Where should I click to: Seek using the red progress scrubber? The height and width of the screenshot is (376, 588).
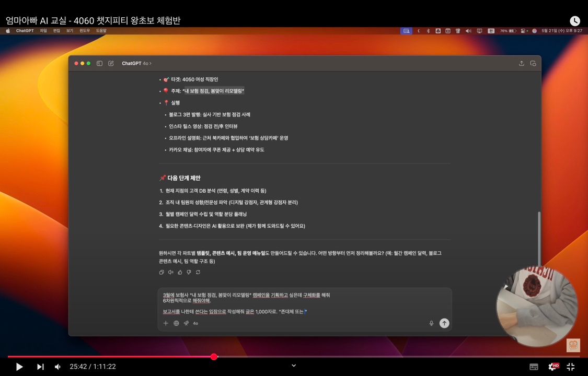(214, 357)
